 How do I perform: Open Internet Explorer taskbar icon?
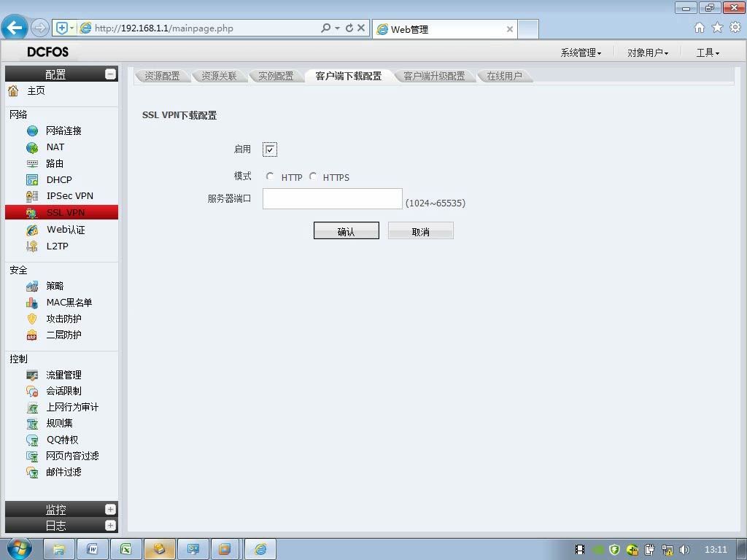pos(260,549)
